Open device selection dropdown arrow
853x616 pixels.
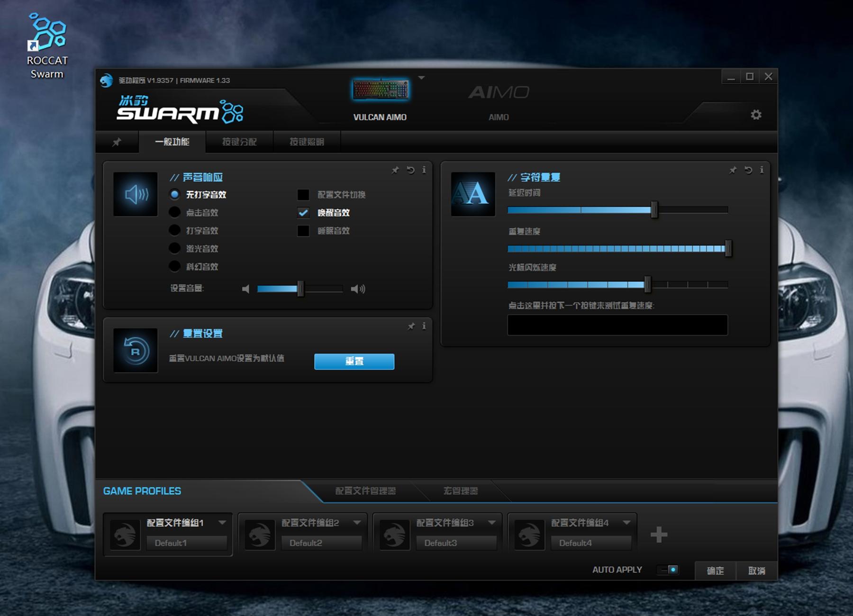(x=421, y=78)
